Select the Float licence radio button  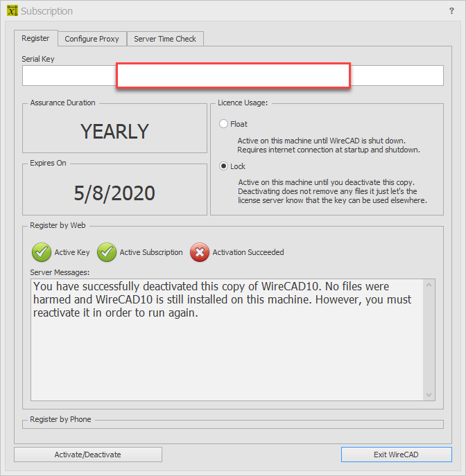[x=223, y=124]
